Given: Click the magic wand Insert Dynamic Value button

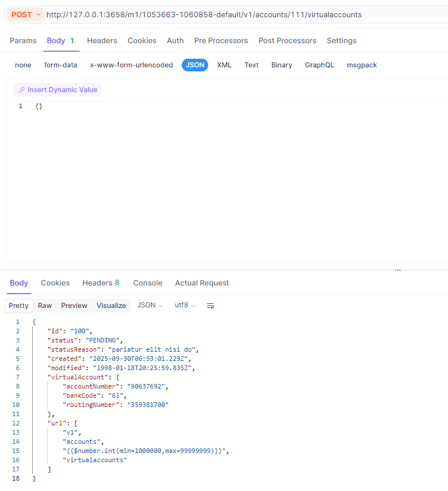Looking at the screenshot, I should 58,90.
